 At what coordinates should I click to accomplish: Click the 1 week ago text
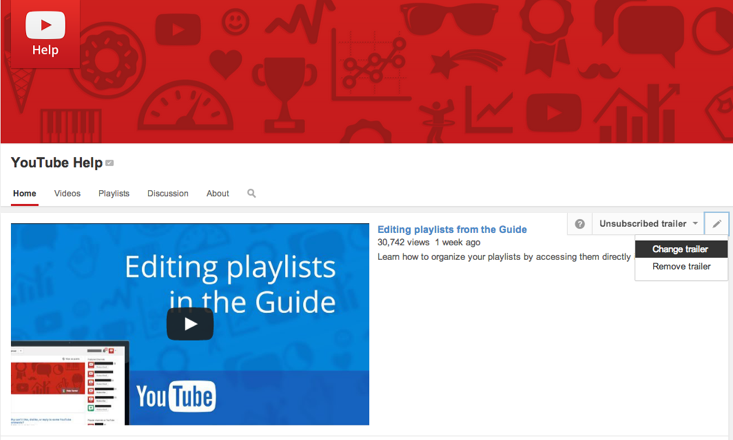coord(458,242)
